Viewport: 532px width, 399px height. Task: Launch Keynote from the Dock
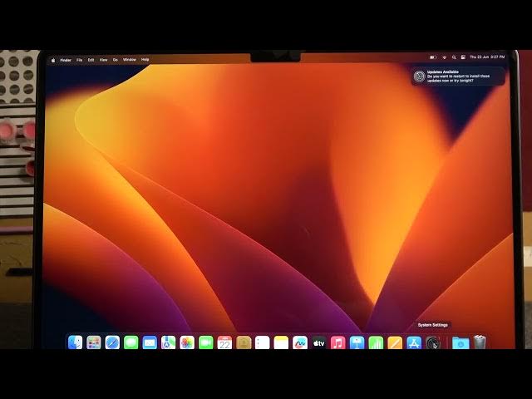[x=357, y=342]
